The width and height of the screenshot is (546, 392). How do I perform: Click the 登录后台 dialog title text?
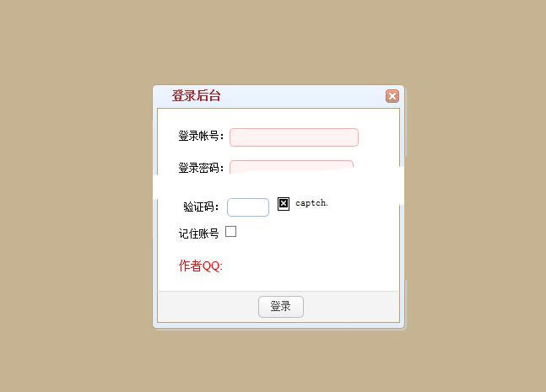pos(196,95)
